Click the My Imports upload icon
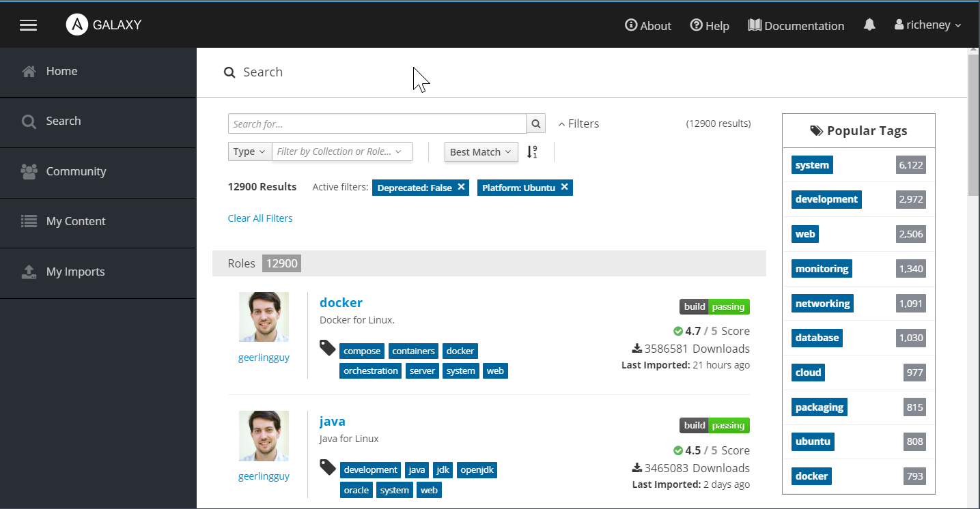This screenshot has width=980, height=509. (x=29, y=272)
